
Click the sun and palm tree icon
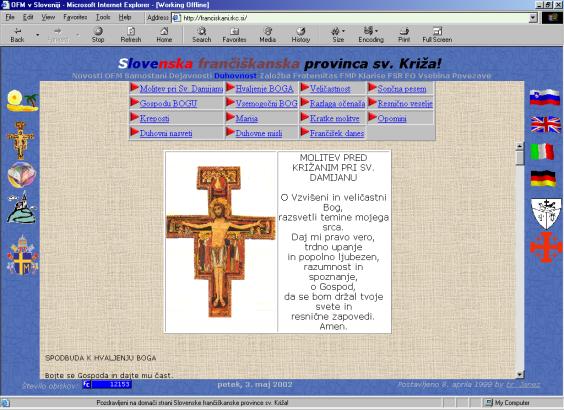[22, 100]
